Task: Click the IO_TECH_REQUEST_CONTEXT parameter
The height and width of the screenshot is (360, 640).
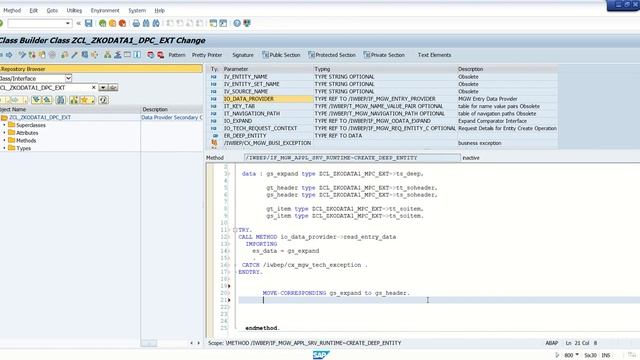Action: tap(260, 128)
